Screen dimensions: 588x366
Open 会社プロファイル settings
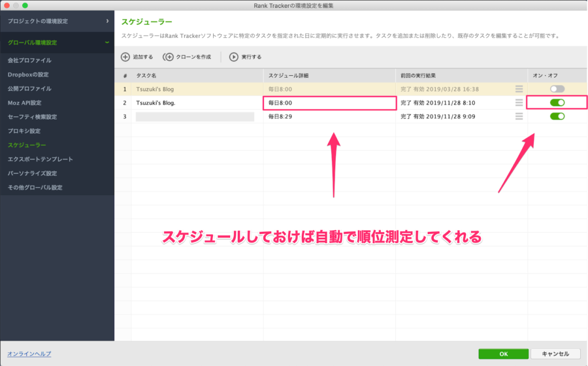(29, 60)
